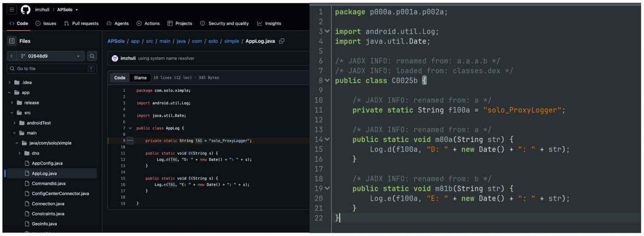Click the T shortcut badge in Go to file

click(x=91, y=69)
